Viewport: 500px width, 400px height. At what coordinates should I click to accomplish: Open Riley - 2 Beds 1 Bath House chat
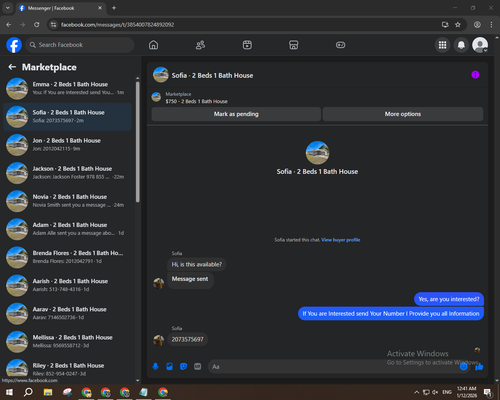(68, 369)
